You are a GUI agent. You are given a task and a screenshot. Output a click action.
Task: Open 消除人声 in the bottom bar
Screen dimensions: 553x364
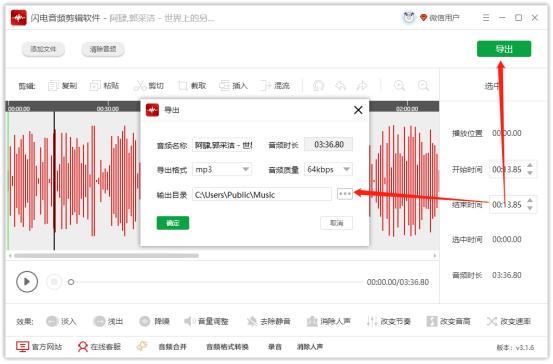[310, 347]
